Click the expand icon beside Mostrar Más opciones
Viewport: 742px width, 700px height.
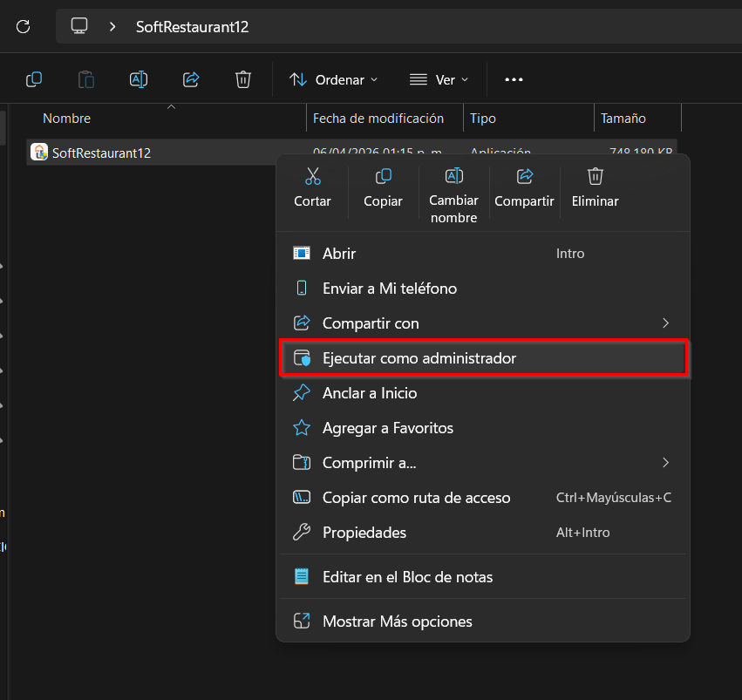tap(302, 621)
